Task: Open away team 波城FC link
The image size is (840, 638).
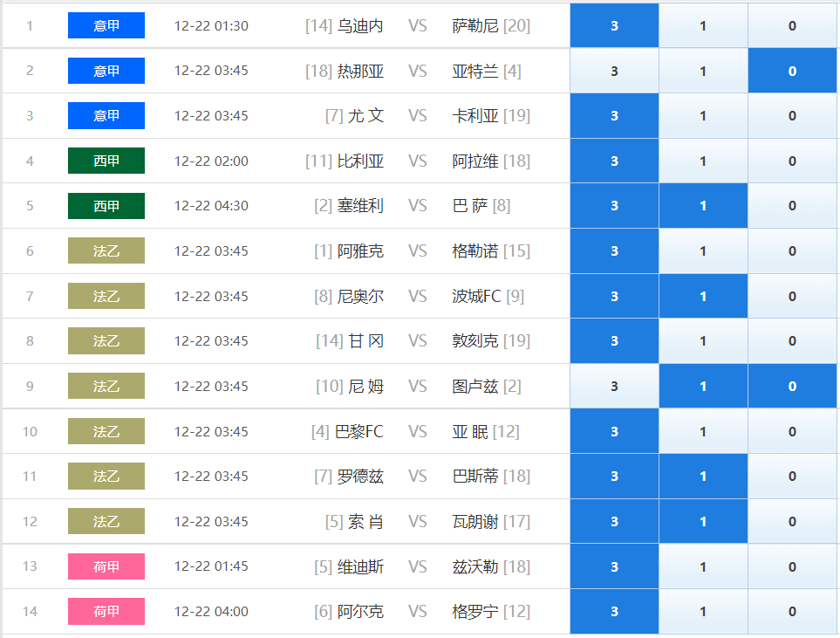Action: pos(477,296)
